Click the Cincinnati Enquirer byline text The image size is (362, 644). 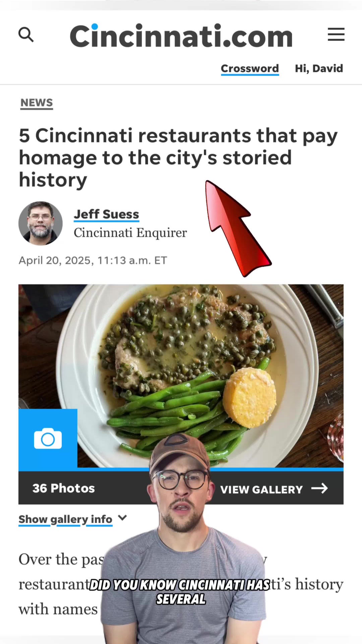click(130, 233)
